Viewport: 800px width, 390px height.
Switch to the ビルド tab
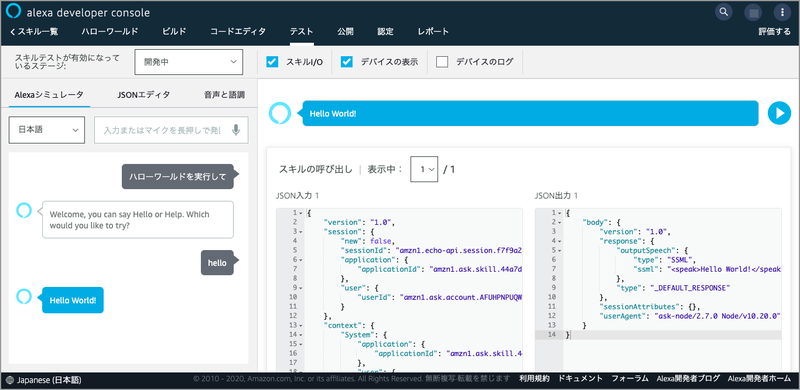[x=174, y=32]
